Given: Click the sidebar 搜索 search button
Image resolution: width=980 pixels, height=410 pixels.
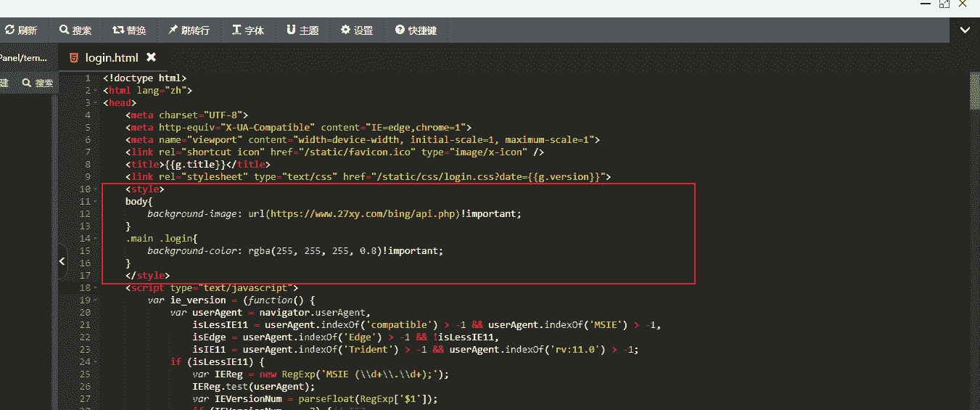Looking at the screenshot, I should (38, 83).
